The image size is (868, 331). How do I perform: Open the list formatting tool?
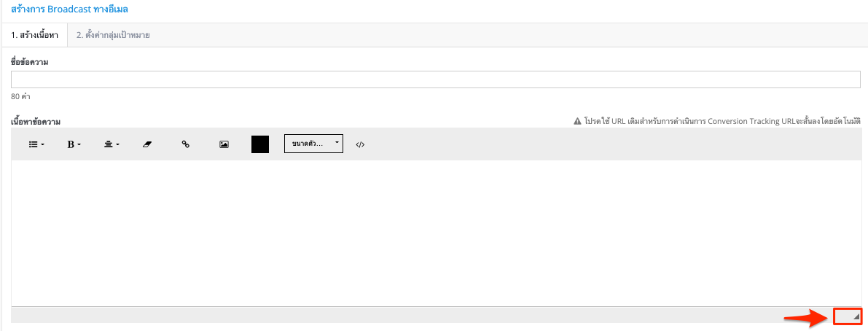(36, 144)
